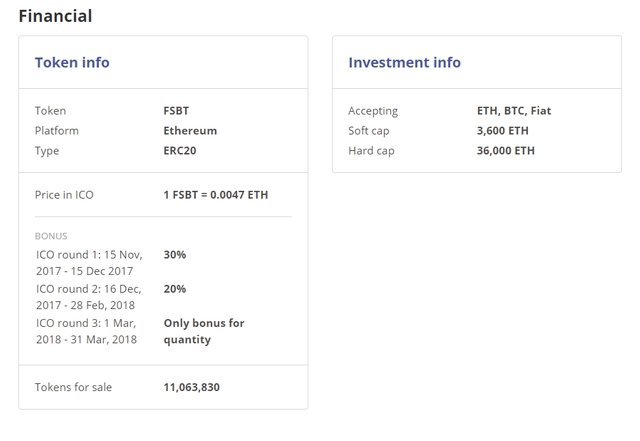Select the 20% bonus value

tap(175, 289)
